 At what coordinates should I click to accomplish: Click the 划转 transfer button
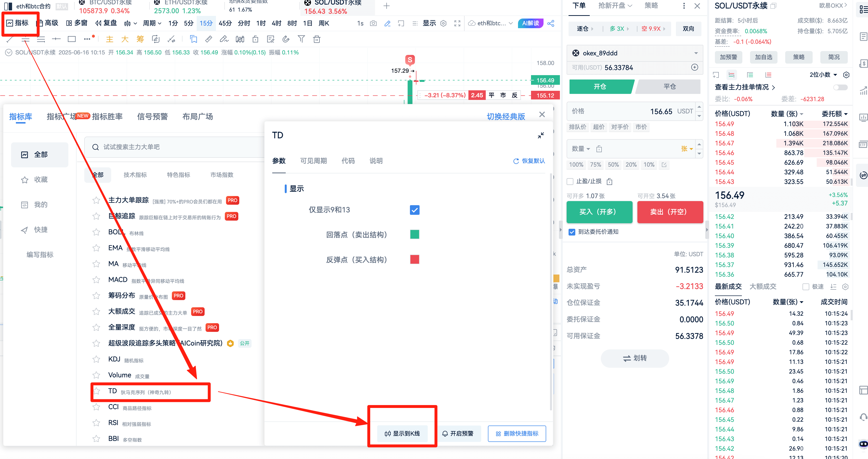tap(635, 358)
